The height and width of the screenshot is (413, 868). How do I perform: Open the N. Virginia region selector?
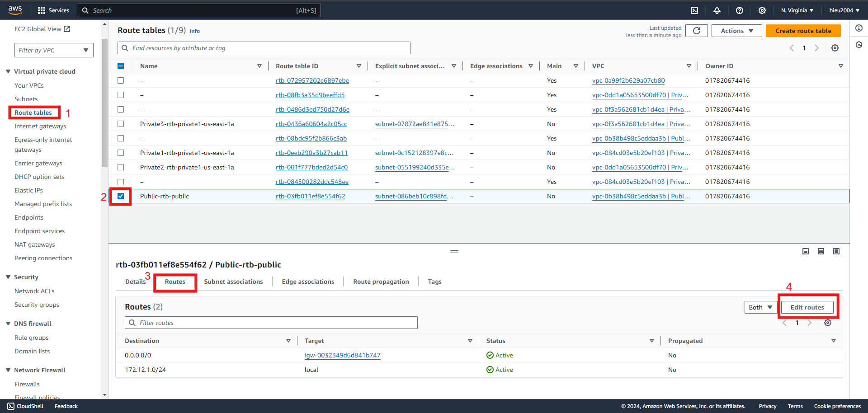coord(797,10)
